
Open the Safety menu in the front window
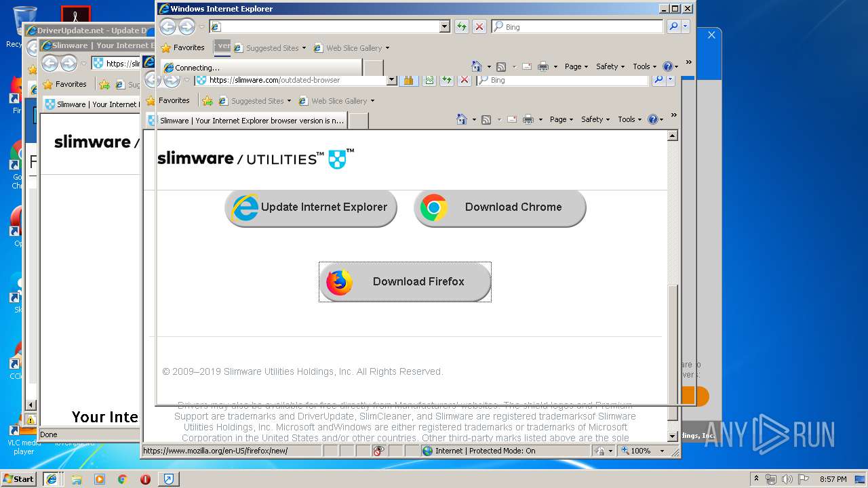610,66
